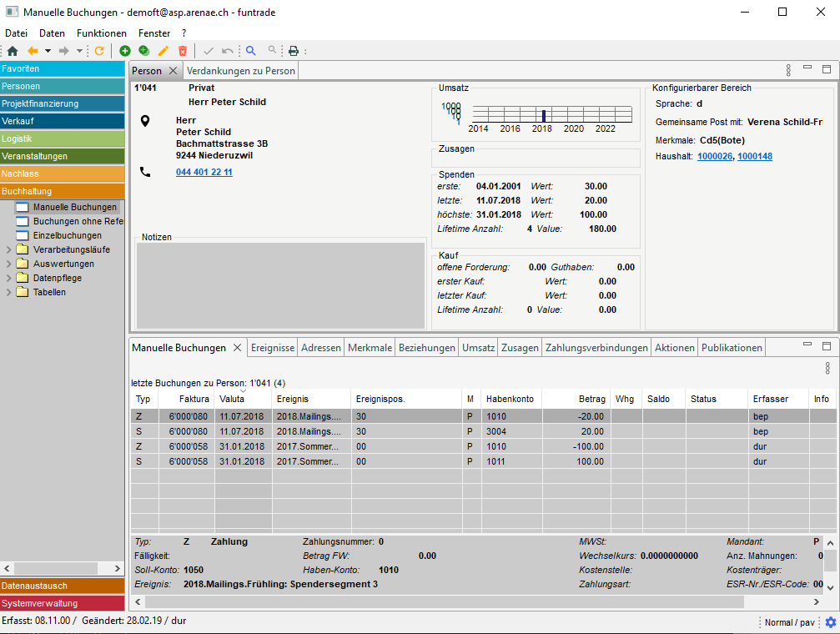Switch to the Zahlungsverbindungen tab
Image resolution: width=840 pixels, height=634 pixels.
[596, 348]
